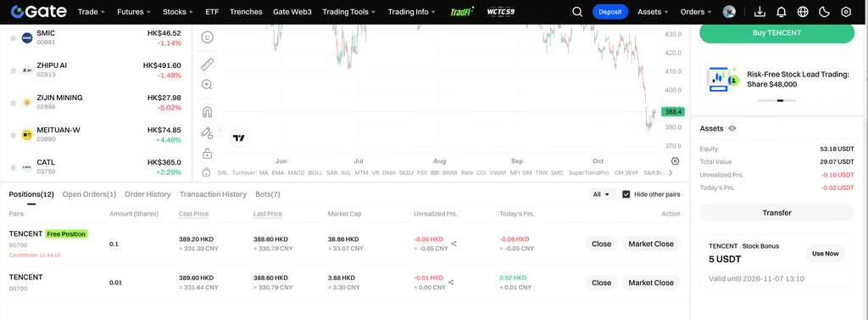This screenshot has width=868, height=320.
Task: Favorite CATL with its star icon
Action: coord(13,167)
